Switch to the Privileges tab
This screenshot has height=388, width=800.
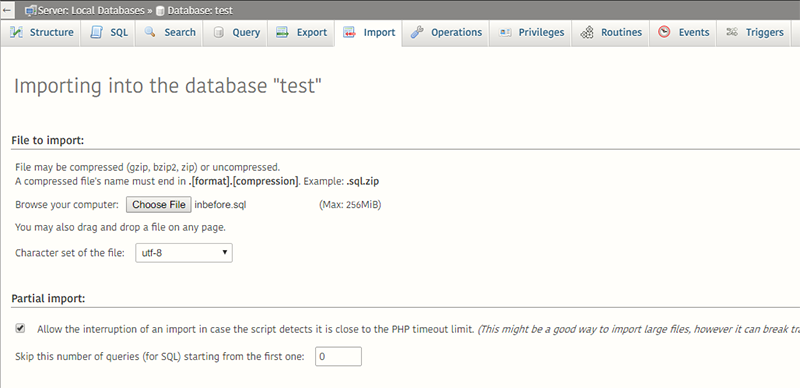(531, 32)
